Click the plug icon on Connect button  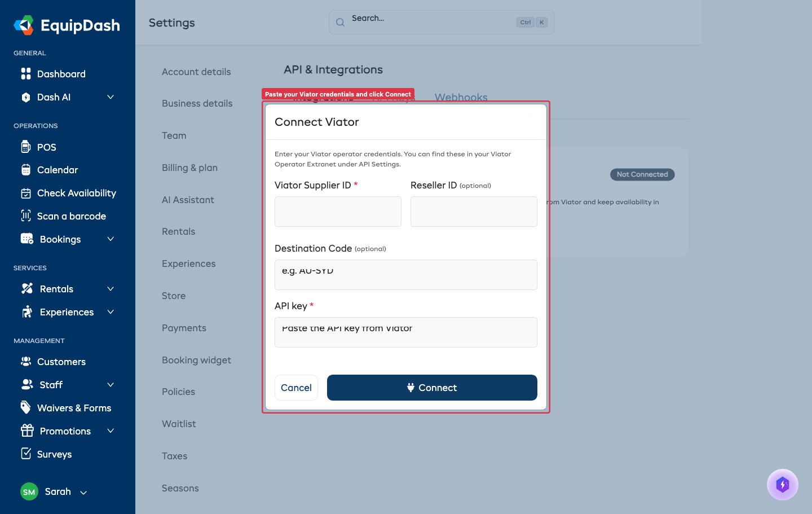411,388
